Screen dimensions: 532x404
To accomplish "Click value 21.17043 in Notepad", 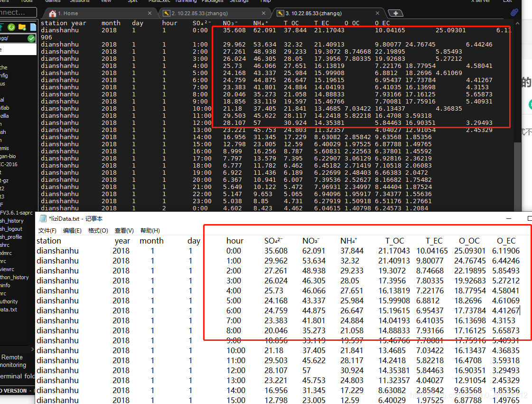I will click(394, 251).
